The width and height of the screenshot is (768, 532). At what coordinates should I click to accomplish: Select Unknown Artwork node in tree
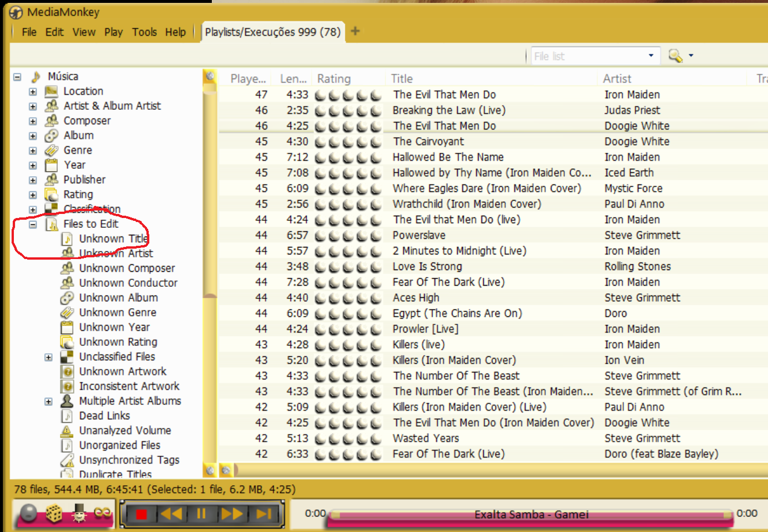[x=122, y=371]
